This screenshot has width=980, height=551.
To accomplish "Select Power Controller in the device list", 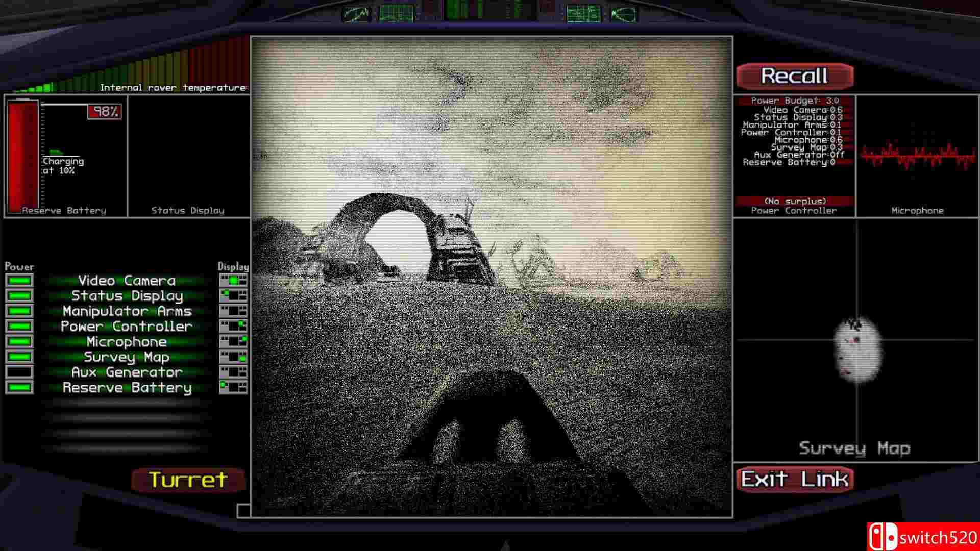I will [127, 327].
